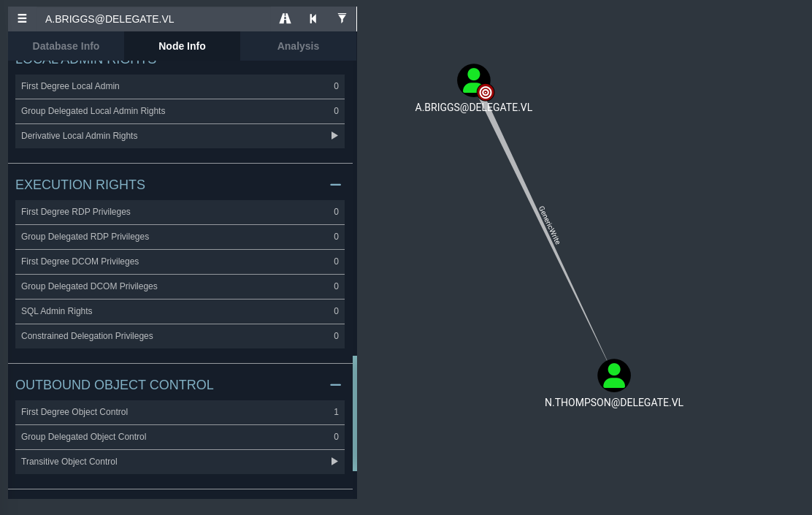
Task: Click the A.BRIGGS@DELEGATE.VL search field
Action: (153, 19)
